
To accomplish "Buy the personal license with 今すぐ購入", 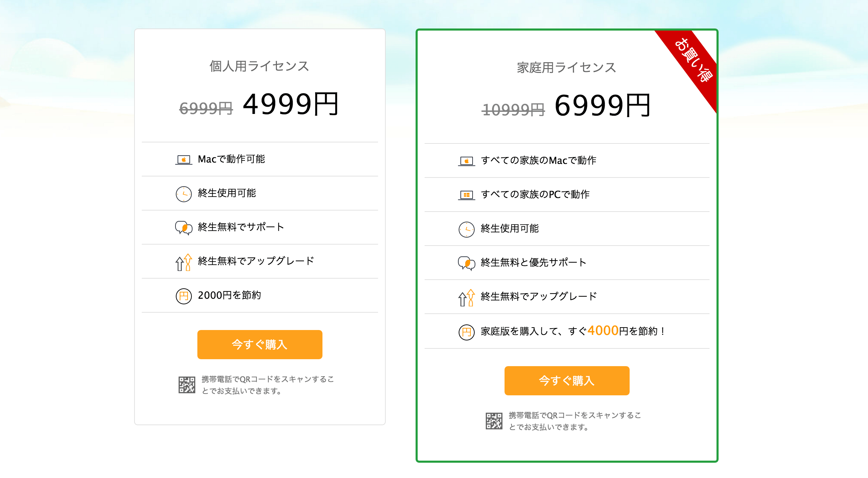I will pos(260,344).
